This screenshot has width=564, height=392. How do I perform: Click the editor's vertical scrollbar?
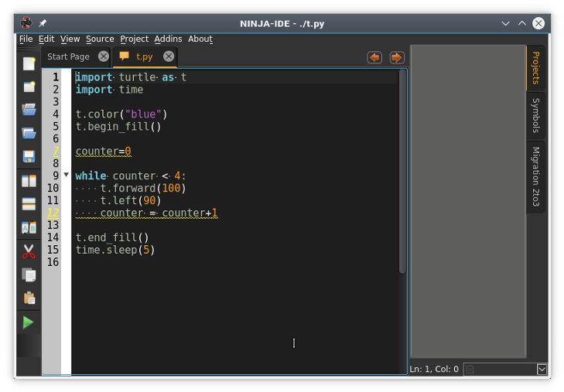(x=402, y=170)
